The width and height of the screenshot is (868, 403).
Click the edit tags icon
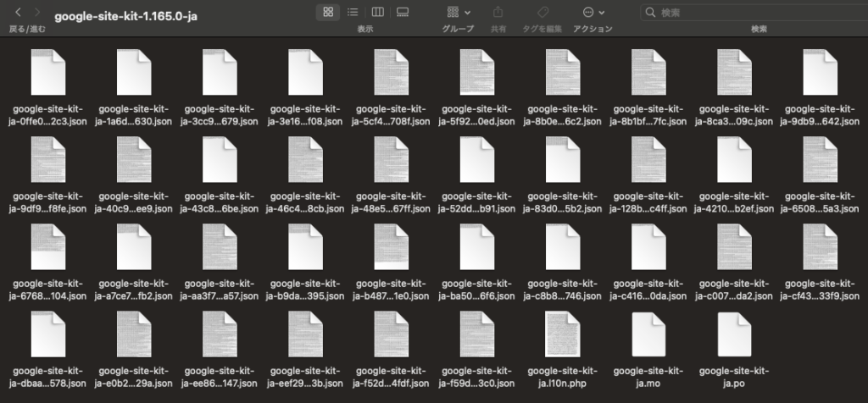(542, 13)
